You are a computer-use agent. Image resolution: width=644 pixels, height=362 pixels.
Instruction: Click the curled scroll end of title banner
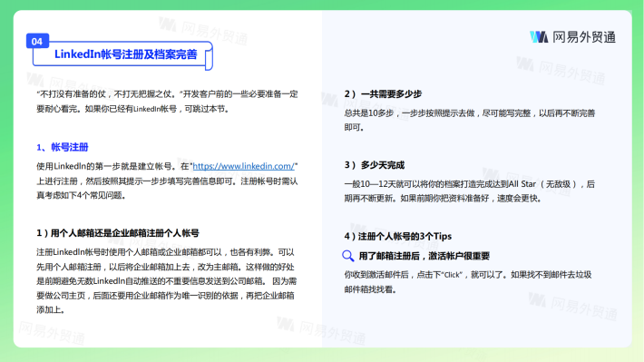point(209,56)
